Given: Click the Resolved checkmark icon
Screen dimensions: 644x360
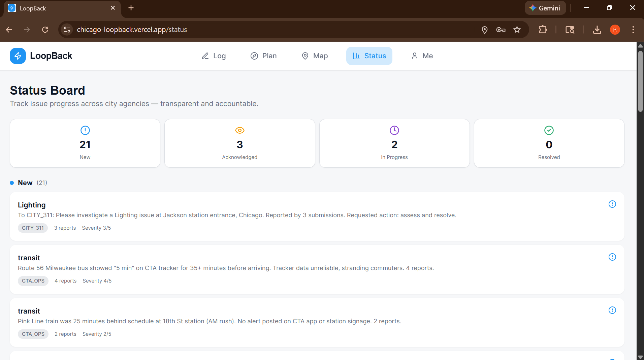Looking at the screenshot, I should pyautogui.click(x=549, y=130).
